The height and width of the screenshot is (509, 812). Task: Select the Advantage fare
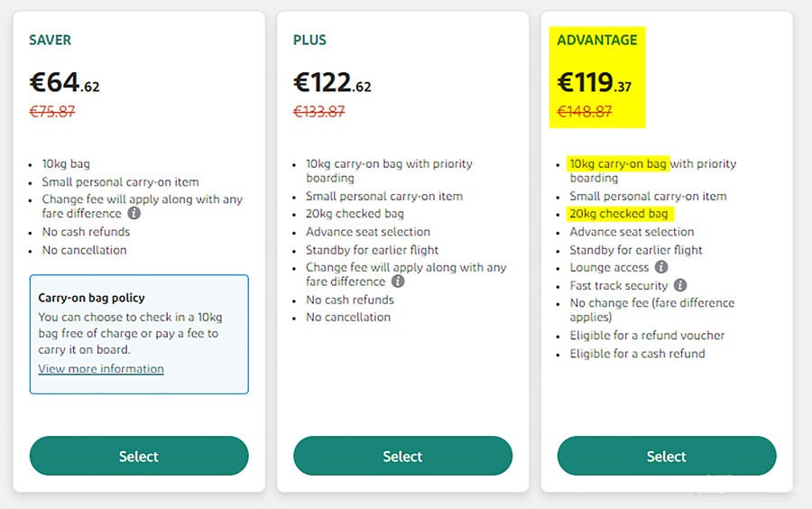click(667, 456)
